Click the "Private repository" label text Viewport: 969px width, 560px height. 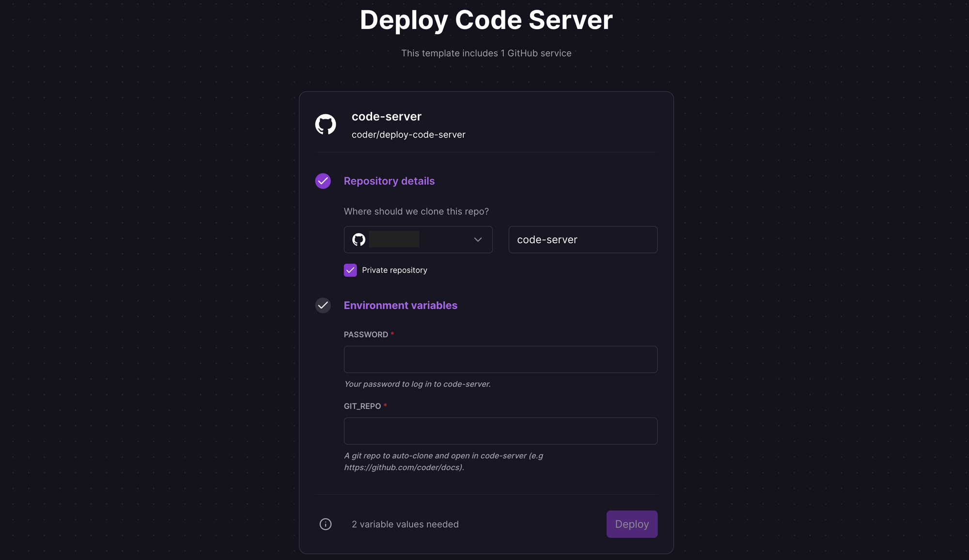[x=395, y=270]
